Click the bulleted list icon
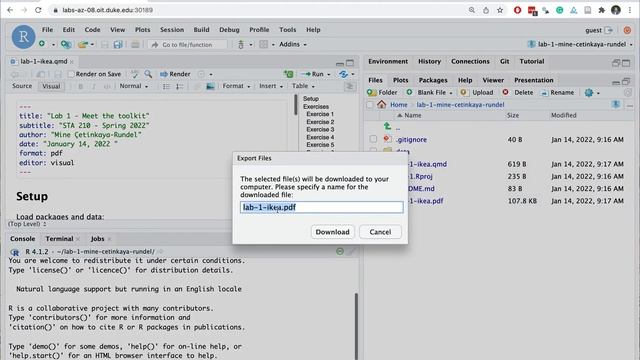The image size is (640, 360). 166,86
